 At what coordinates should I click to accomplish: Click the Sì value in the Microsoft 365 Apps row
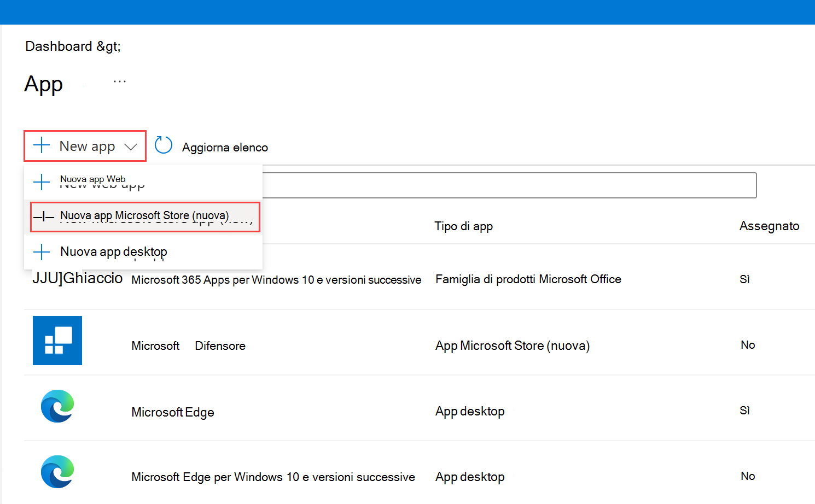tap(744, 279)
